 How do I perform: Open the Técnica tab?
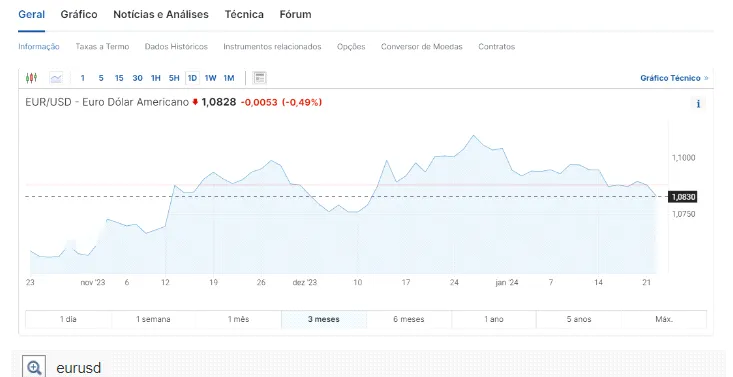[x=244, y=14]
